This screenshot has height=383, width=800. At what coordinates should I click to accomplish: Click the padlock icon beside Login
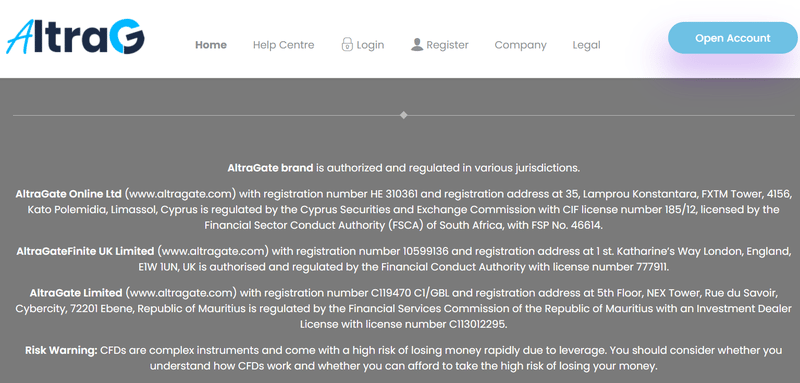[347, 44]
